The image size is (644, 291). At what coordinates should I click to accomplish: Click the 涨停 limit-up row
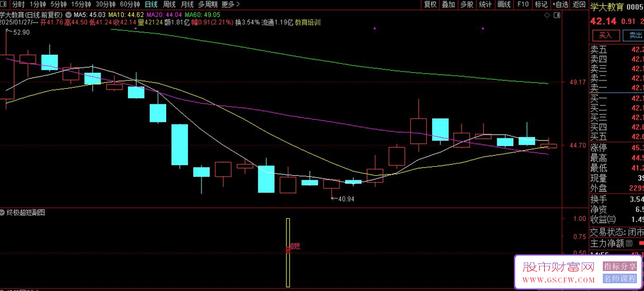(x=616, y=148)
